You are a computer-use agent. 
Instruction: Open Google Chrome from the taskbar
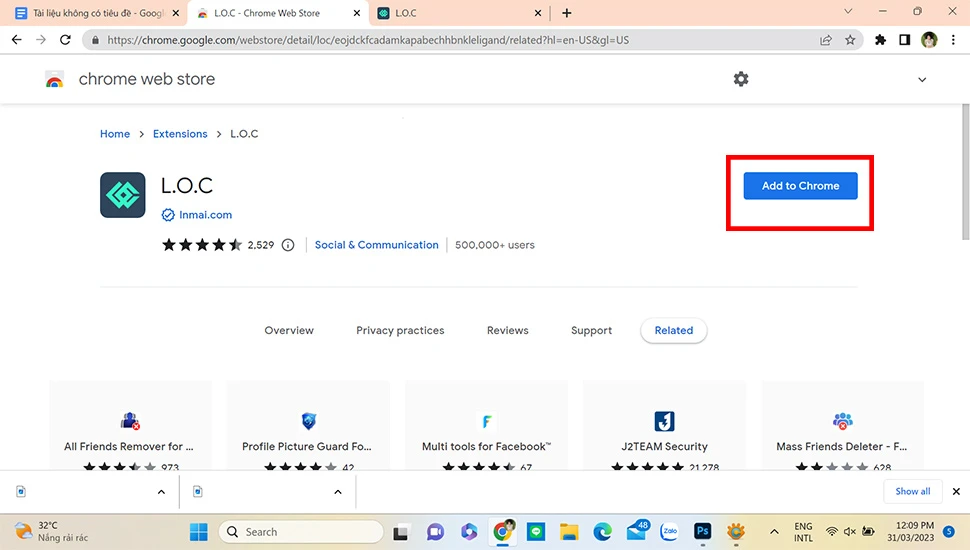click(503, 531)
